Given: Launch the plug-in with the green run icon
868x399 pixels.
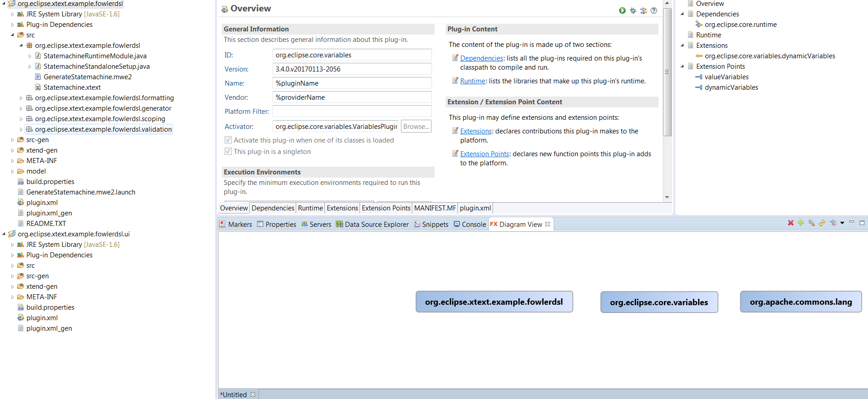Looking at the screenshot, I should click(x=622, y=10).
